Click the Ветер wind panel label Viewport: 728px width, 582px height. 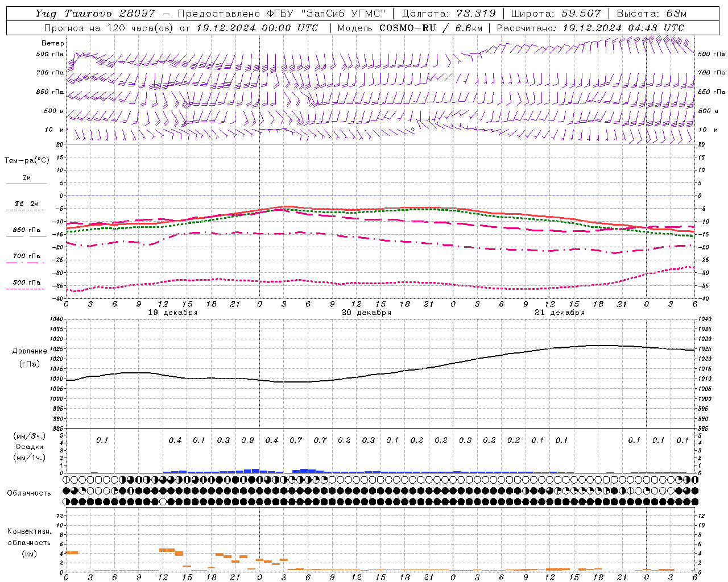click(53, 43)
